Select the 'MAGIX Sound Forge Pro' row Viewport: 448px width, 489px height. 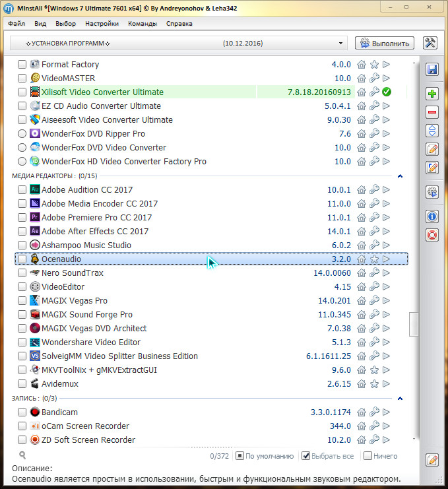pos(211,314)
